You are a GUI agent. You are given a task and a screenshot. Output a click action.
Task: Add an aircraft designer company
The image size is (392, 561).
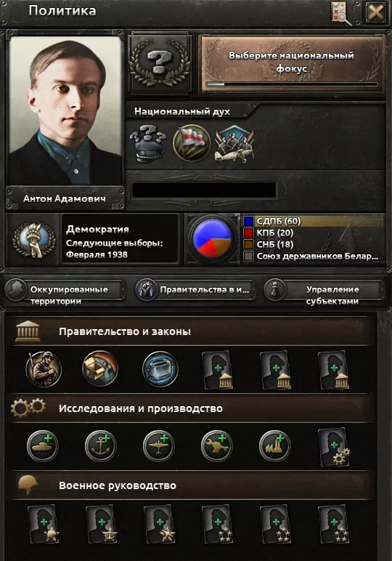[159, 445]
